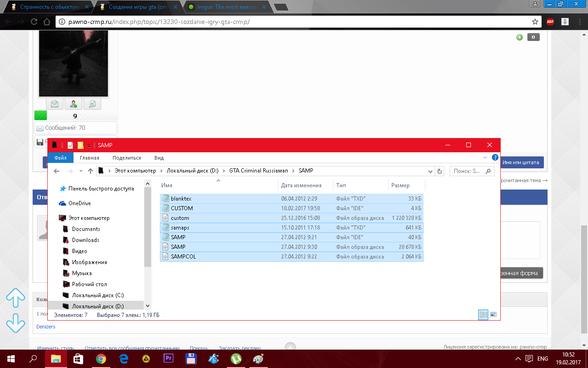The image size is (588, 368).
Task: Click the green plus reputation icon
Action: point(520,37)
